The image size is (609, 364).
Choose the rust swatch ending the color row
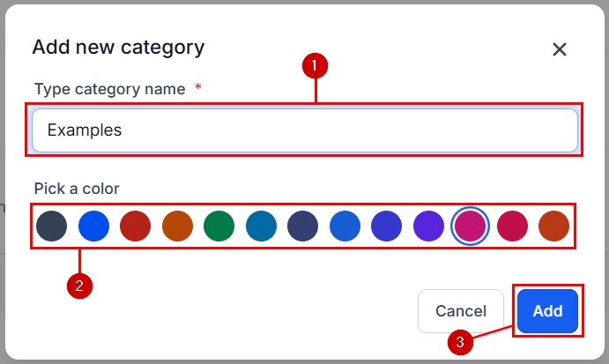[x=554, y=227]
